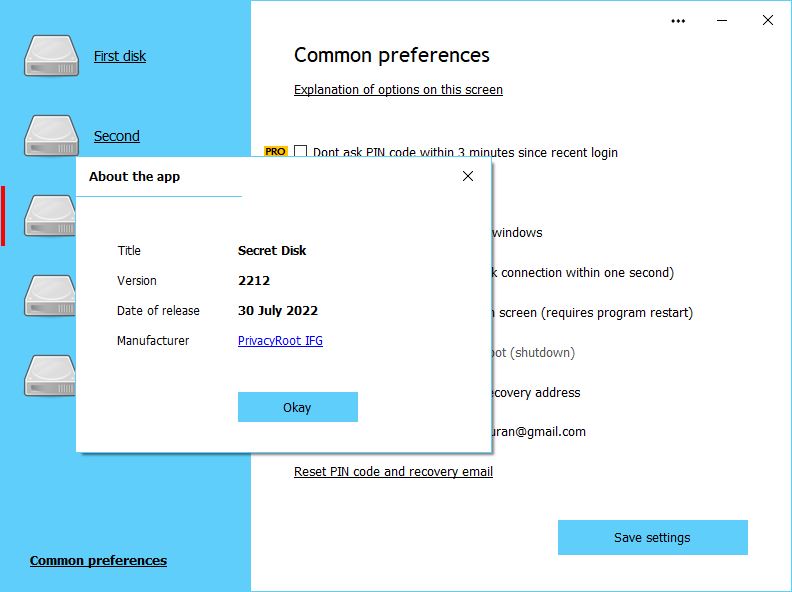Click the 'connection within one second' option text

pyautogui.click(x=583, y=273)
